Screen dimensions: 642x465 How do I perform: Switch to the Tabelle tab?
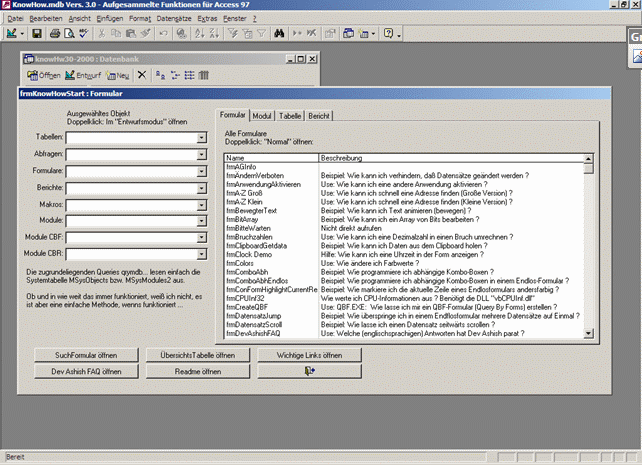(290, 116)
